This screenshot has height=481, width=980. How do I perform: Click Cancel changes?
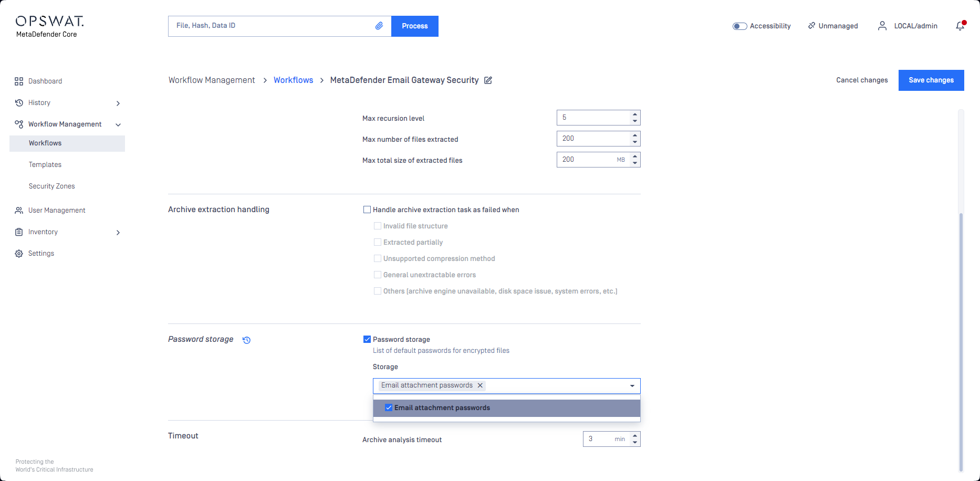[x=862, y=80]
